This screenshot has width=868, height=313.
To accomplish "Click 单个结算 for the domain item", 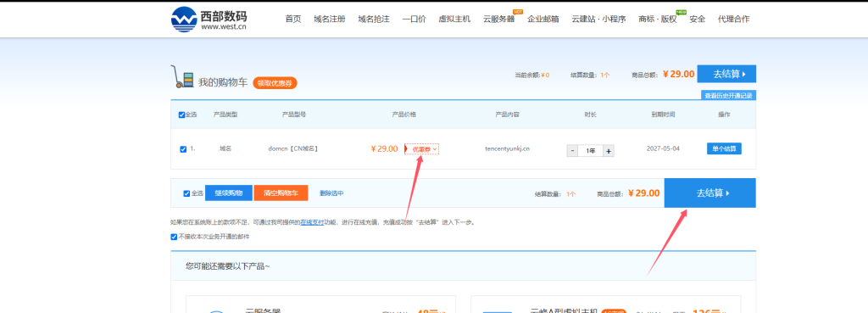I will click(x=724, y=148).
